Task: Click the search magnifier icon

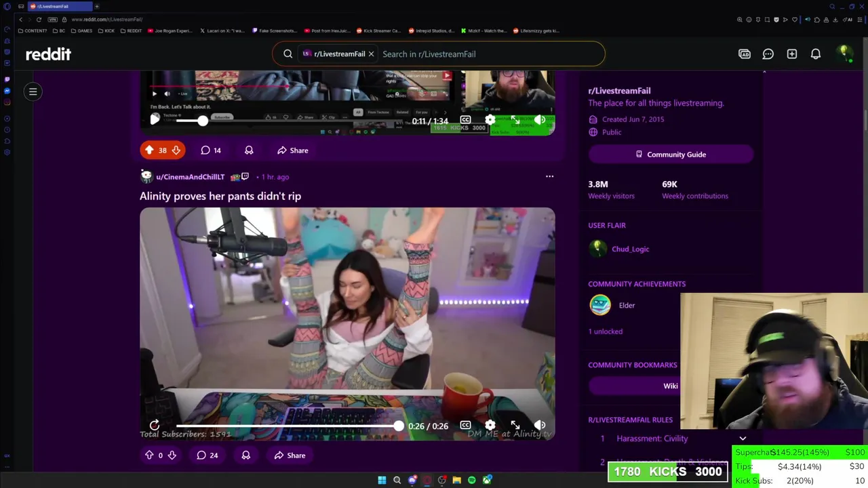Action: tap(288, 54)
